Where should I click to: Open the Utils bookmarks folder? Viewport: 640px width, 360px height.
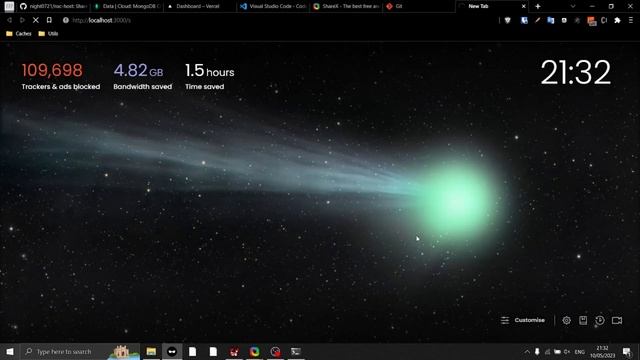[48, 33]
